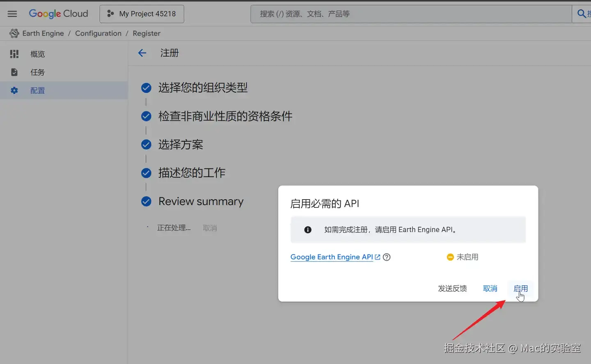Open the 选择您的组织类型 step
Viewport: 591px width, 364px height.
(203, 87)
